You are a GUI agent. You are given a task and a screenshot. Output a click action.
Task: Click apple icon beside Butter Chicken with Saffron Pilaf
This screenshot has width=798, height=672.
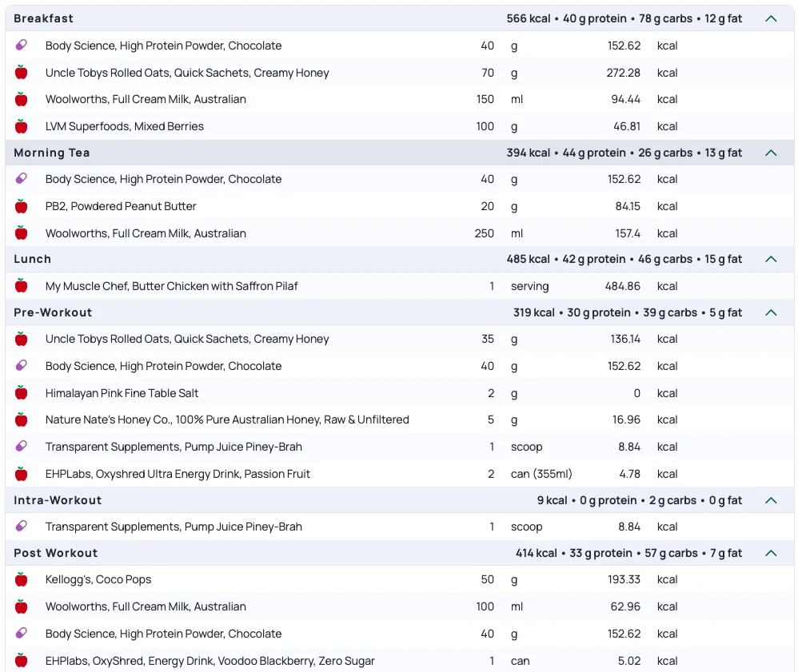(22, 286)
